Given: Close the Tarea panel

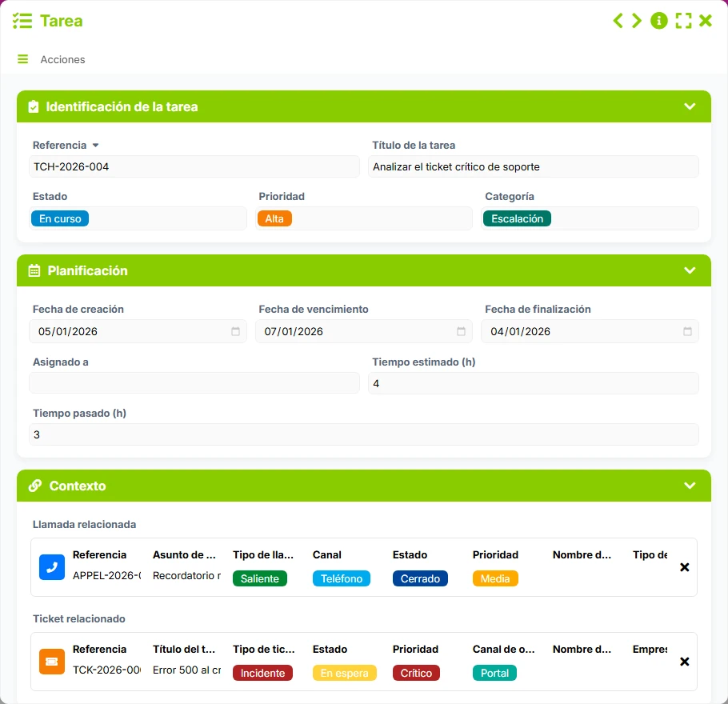Looking at the screenshot, I should (x=706, y=21).
